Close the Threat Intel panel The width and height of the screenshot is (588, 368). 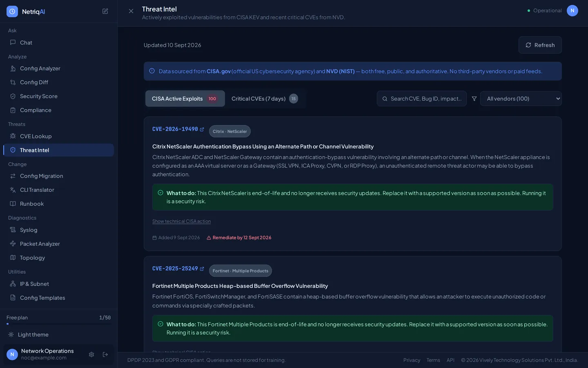click(131, 11)
